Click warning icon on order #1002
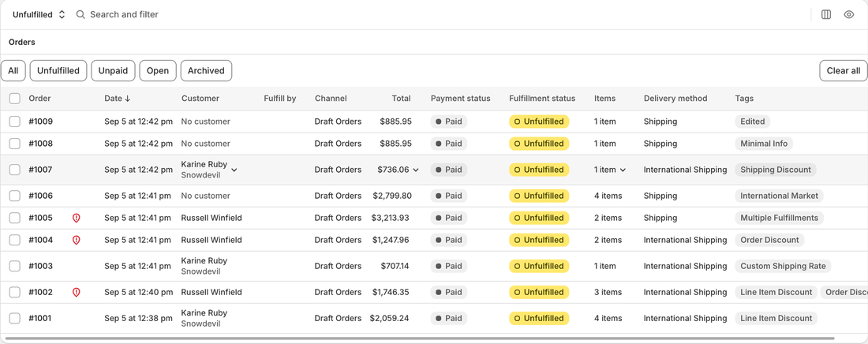This screenshot has height=344, width=868. (x=77, y=293)
